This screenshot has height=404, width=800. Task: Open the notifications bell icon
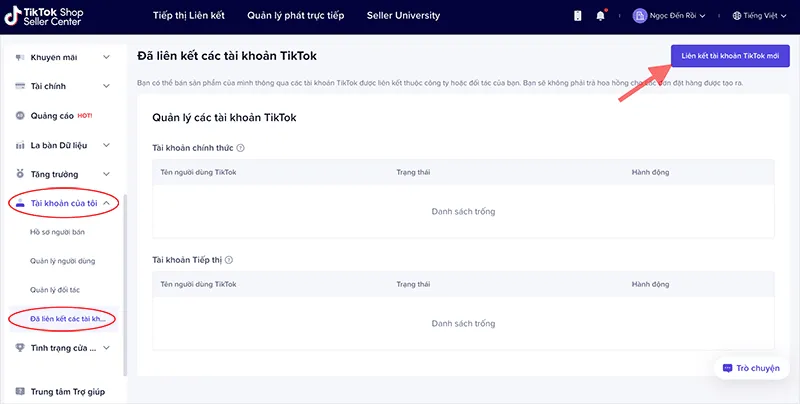tap(601, 16)
